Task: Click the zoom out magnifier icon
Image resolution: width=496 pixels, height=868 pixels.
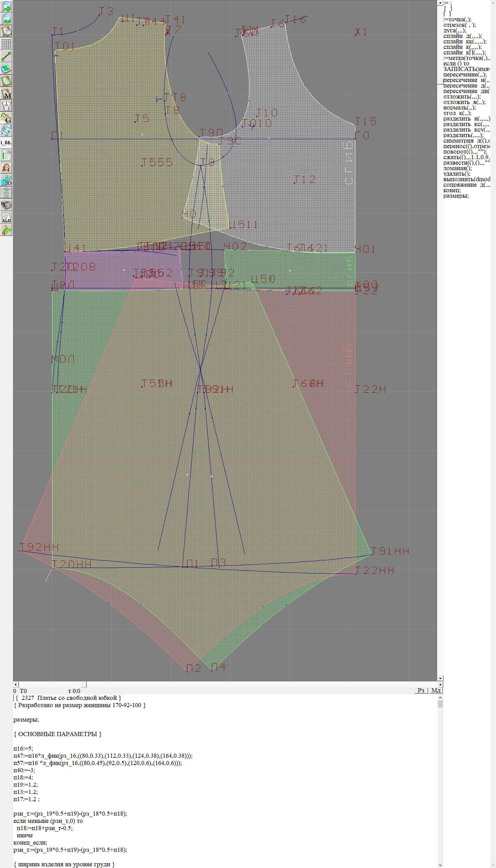Action: pos(6,19)
